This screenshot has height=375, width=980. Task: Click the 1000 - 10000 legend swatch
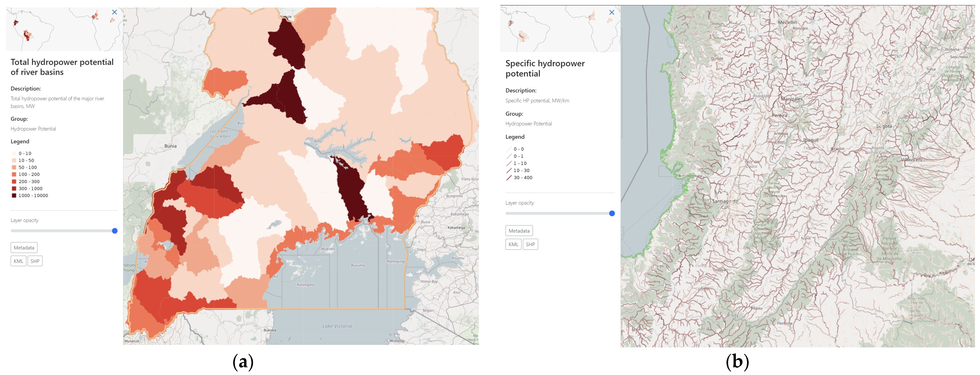14,195
